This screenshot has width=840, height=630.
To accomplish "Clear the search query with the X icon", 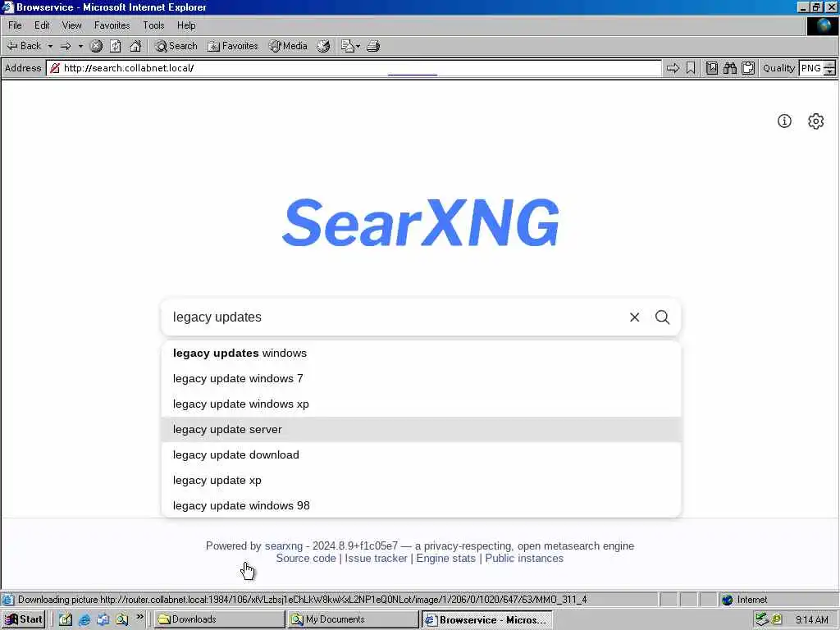I will [x=634, y=317].
